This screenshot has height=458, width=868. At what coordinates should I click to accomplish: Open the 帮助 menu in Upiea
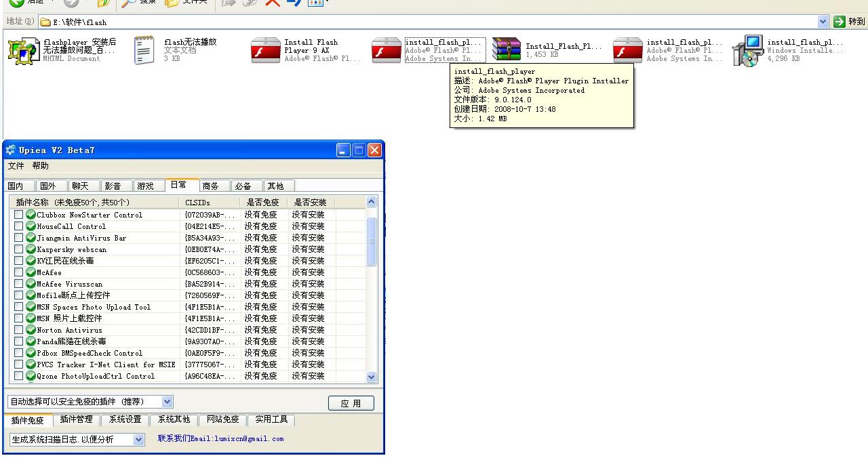41,166
